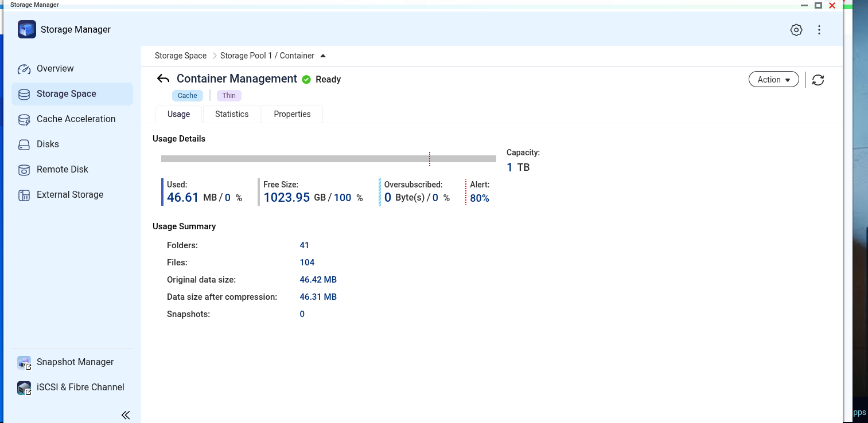Screen dimensions: 868x423
Task: Click the 80% alert threshold value
Action: tap(480, 198)
